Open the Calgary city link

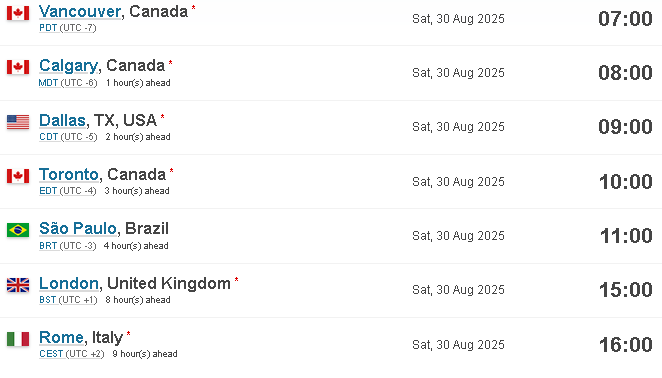[69, 65]
